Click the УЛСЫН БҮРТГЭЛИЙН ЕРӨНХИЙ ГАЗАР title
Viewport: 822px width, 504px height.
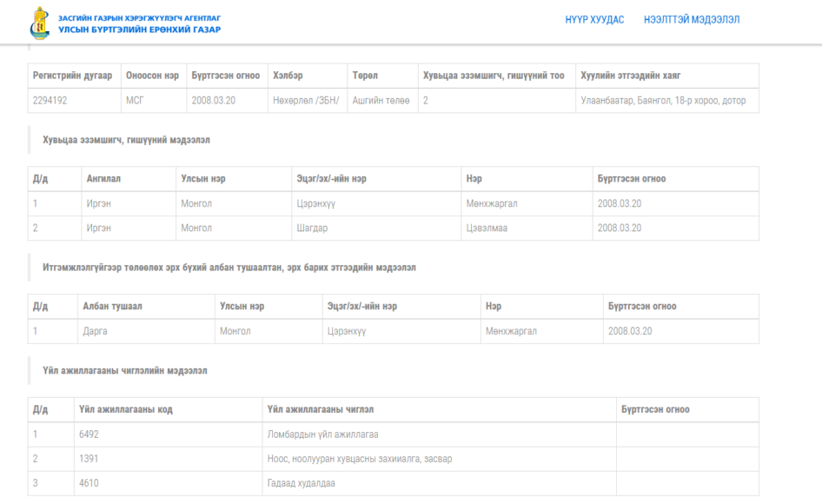[x=139, y=30]
